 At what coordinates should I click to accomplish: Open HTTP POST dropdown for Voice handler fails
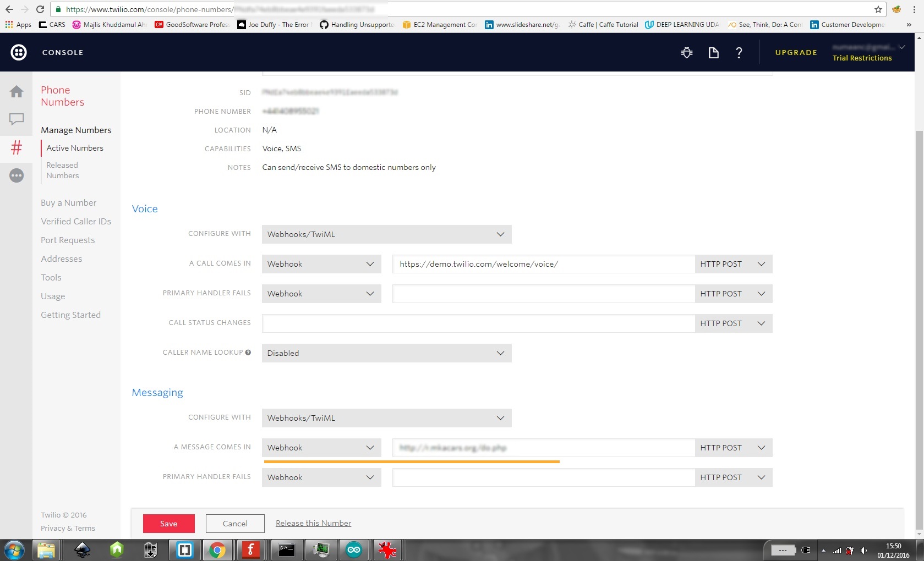[x=734, y=294]
